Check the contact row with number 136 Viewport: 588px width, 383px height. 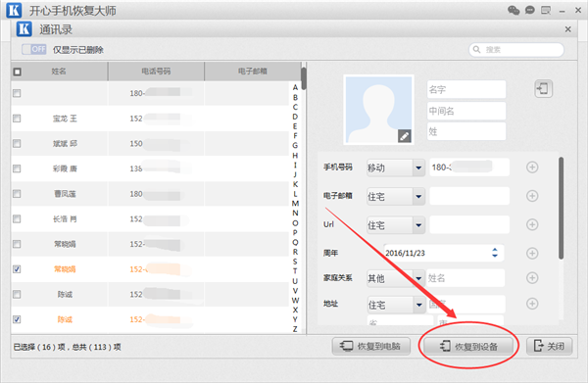pyautogui.click(x=17, y=168)
